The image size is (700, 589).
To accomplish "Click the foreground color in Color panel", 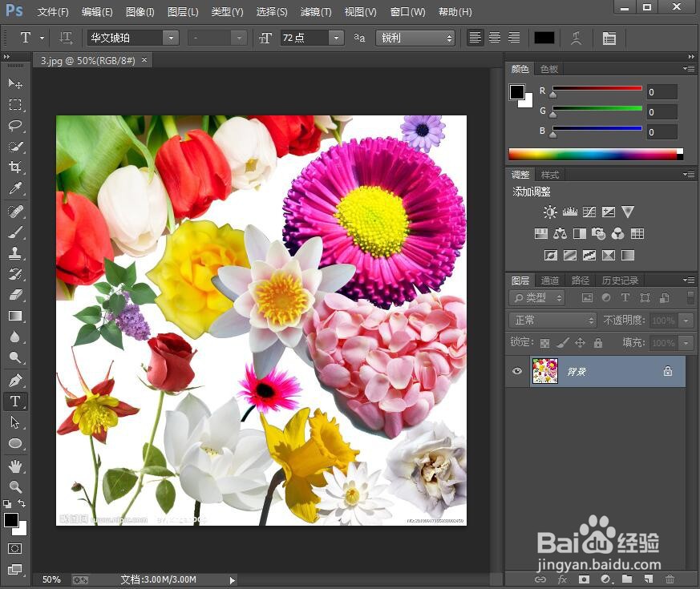I will tap(517, 92).
